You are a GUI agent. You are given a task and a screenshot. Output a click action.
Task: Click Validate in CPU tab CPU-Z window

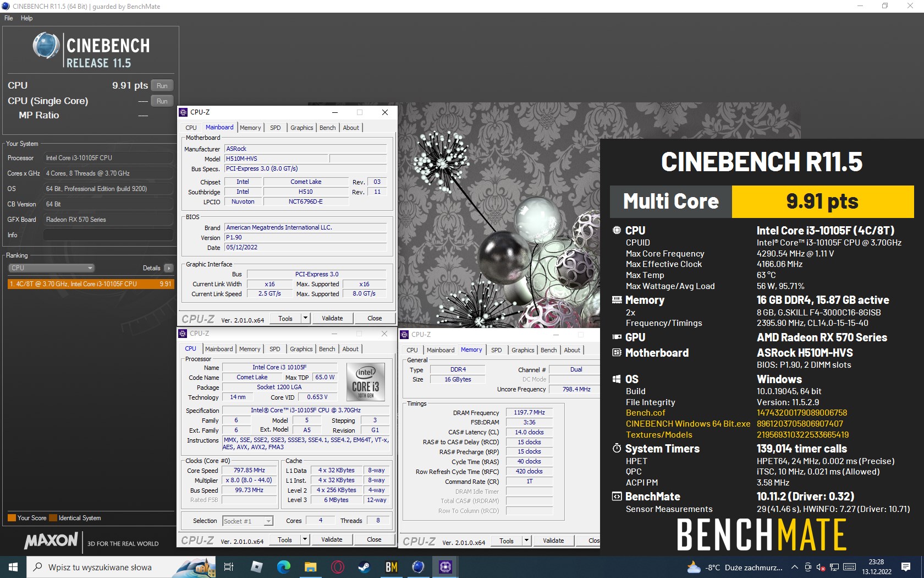(332, 539)
